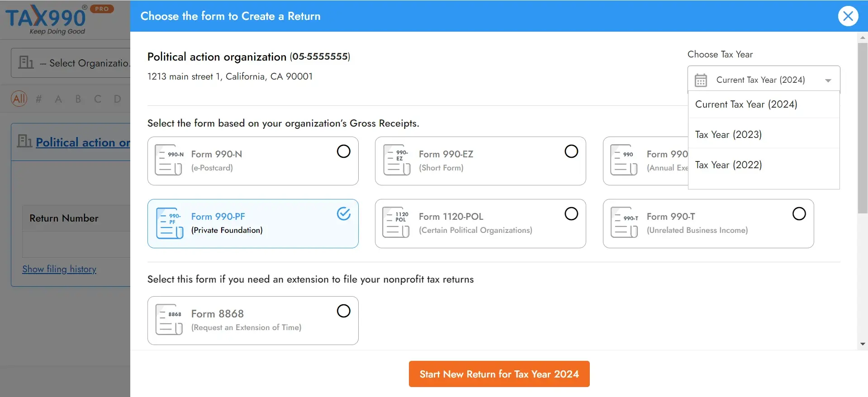Screen dimensions: 868x397
Task: Click the TAX990 logo
Action: point(46,19)
